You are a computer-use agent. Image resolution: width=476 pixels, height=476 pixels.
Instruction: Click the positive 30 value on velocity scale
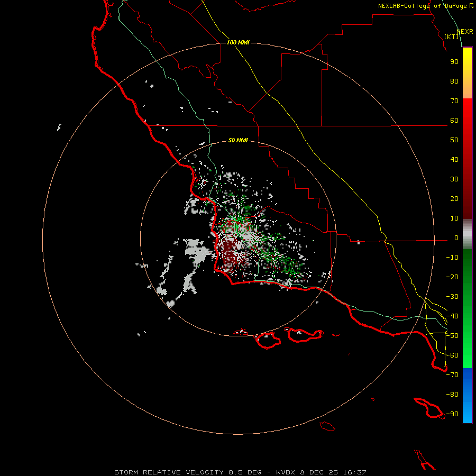[x=454, y=179]
